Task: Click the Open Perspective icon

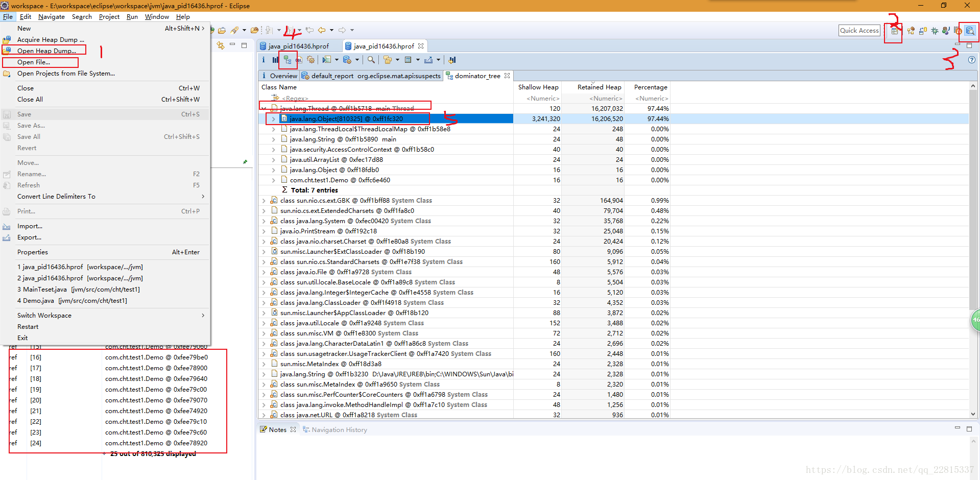Action: 894,31
